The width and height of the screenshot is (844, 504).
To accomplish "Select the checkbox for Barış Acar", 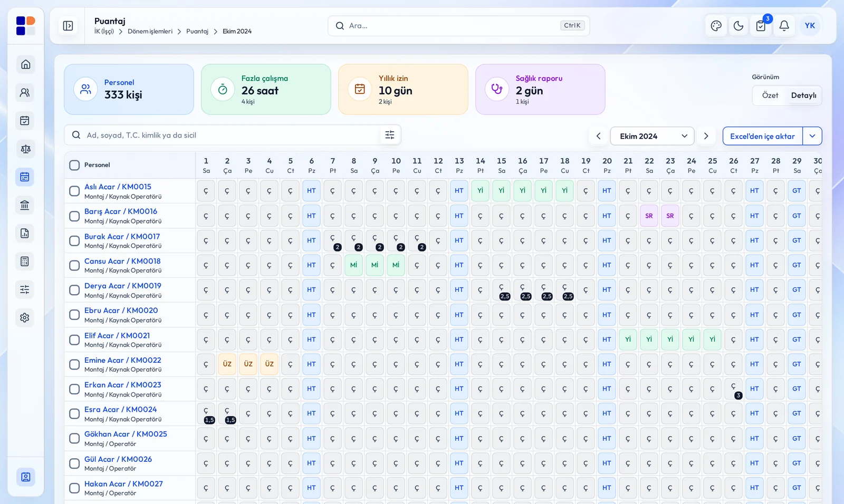I will tap(74, 216).
